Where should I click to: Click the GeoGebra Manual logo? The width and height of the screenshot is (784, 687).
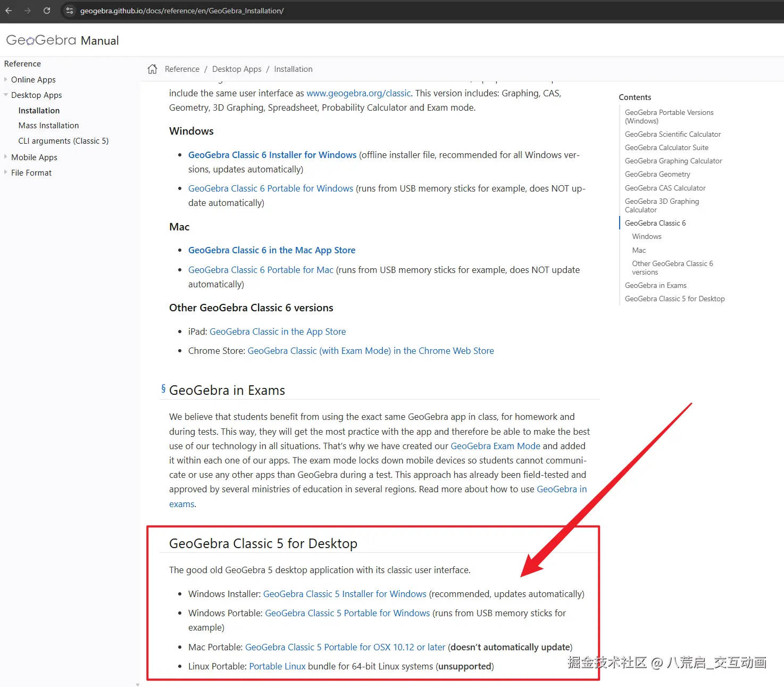62,40
